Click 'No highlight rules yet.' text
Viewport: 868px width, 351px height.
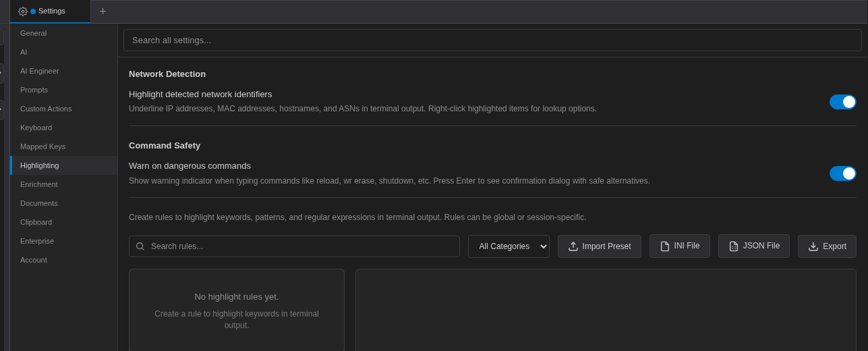[237, 296]
